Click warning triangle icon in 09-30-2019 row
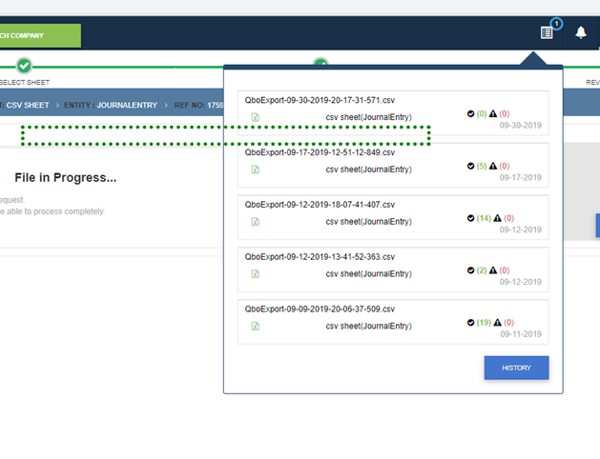The height and width of the screenshot is (459, 600). (493, 114)
